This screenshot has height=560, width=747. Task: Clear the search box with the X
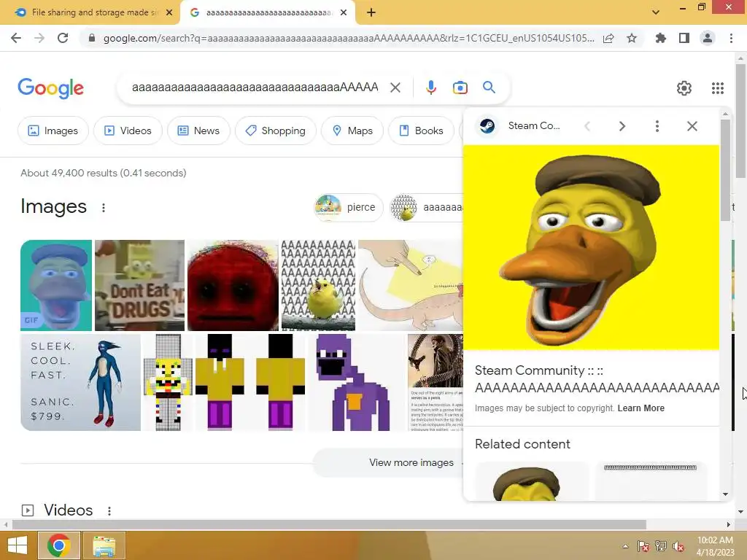pyautogui.click(x=395, y=87)
